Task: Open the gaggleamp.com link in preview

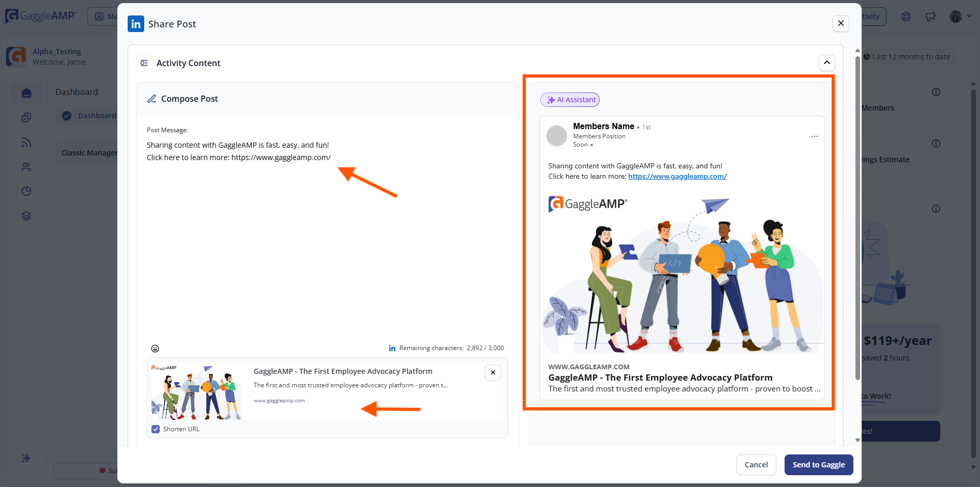Action: point(677,177)
